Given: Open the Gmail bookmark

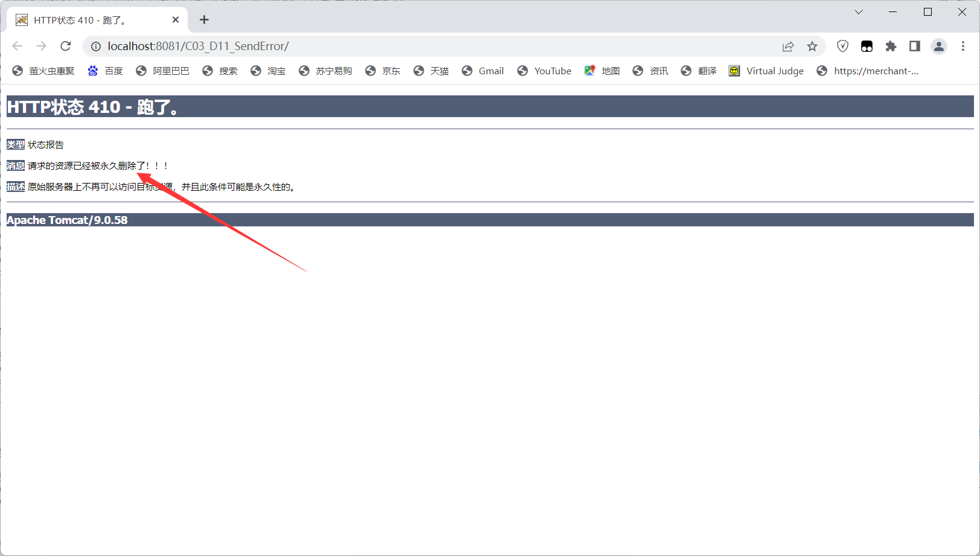Looking at the screenshot, I should coord(483,71).
